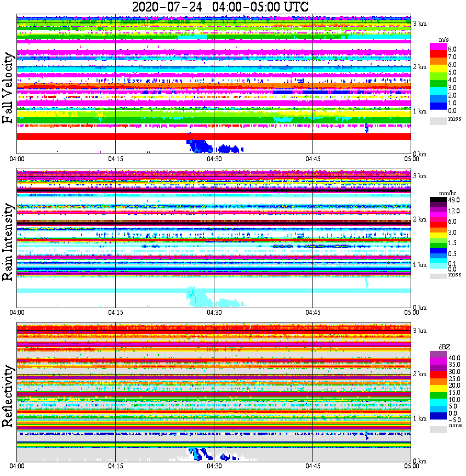This screenshot has height=476, width=466.
Task: Click the 3 km label beside Reflectivity plot
Action: coord(419,331)
